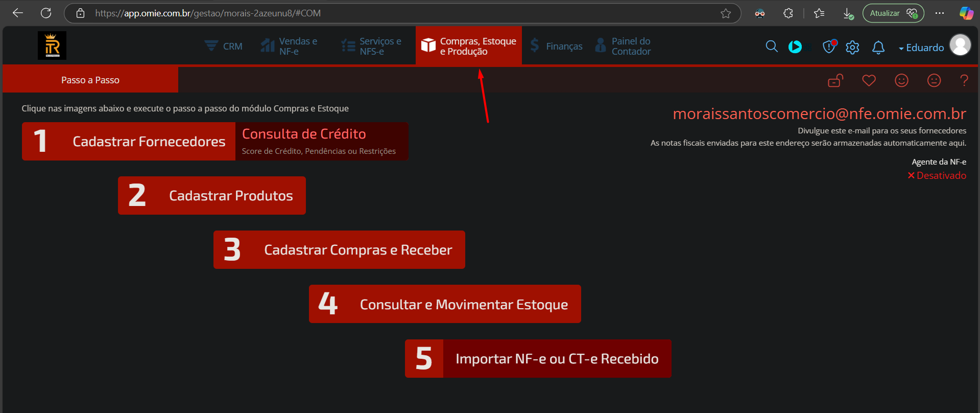Select Compras, Estoque e Produção module
Screen dimensions: 980x413
click(468, 46)
